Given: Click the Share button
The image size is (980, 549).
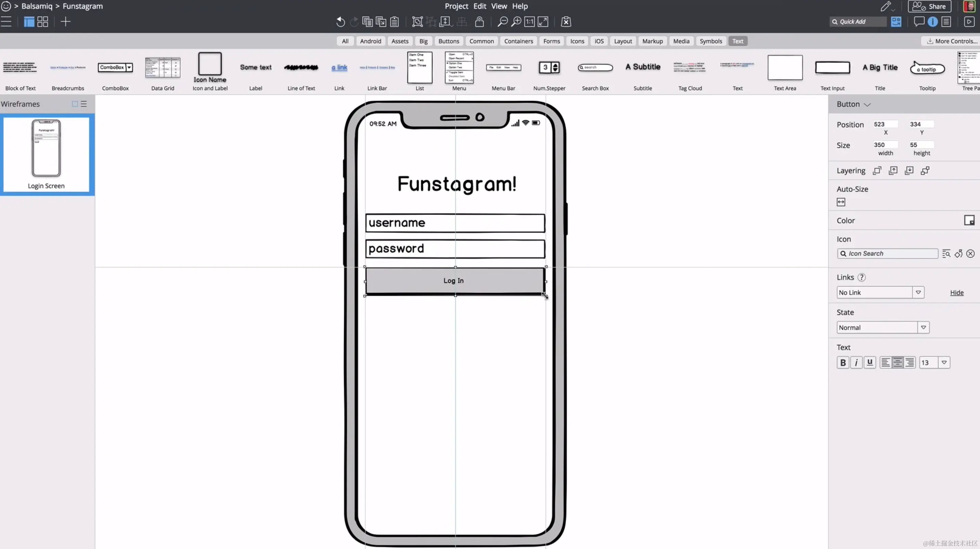Looking at the screenshot, I should pos(929,7).
